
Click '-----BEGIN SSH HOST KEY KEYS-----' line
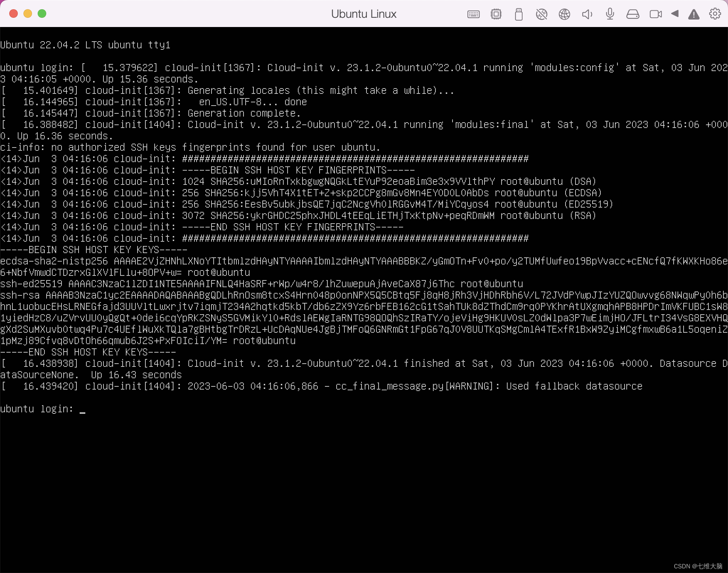94,250
